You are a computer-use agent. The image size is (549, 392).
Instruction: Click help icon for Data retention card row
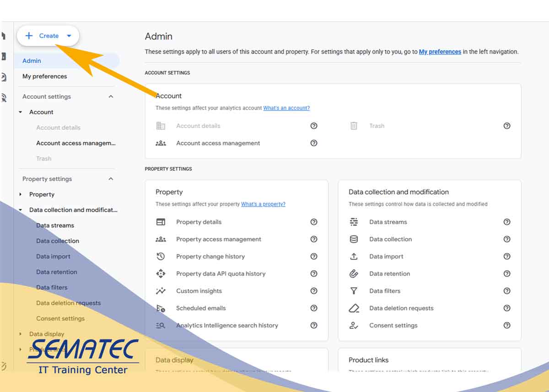507,274
